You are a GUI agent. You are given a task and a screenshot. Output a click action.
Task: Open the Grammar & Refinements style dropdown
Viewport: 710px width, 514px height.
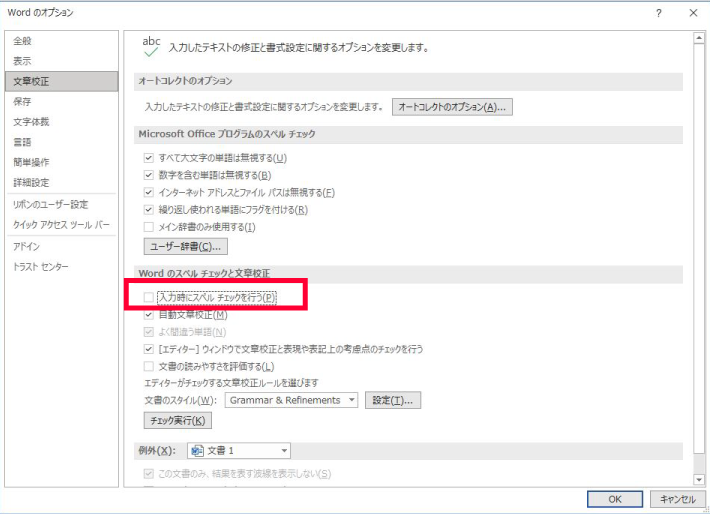pos(291,400)
